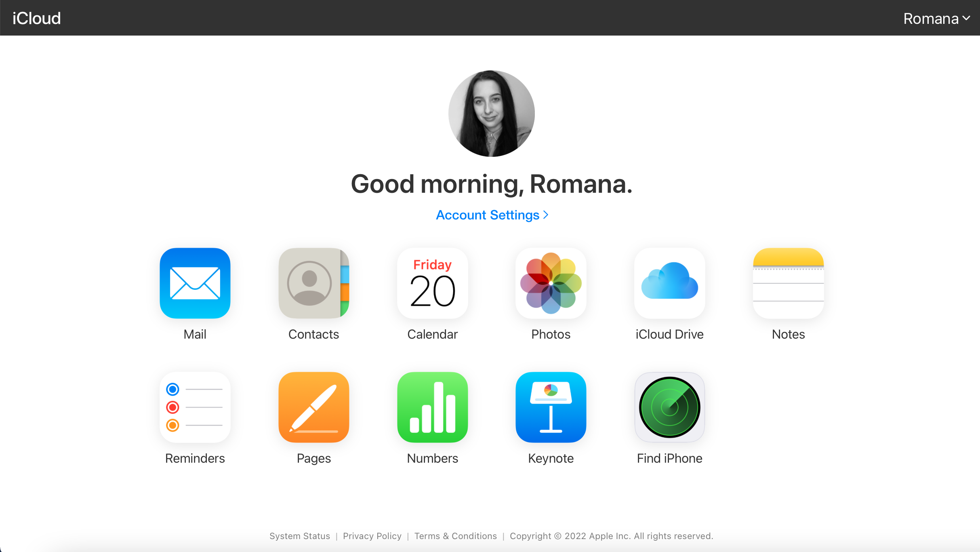This screenshot has width=980, height=552.
Task: Click the Reminders label text
Action: pos(195,458)
